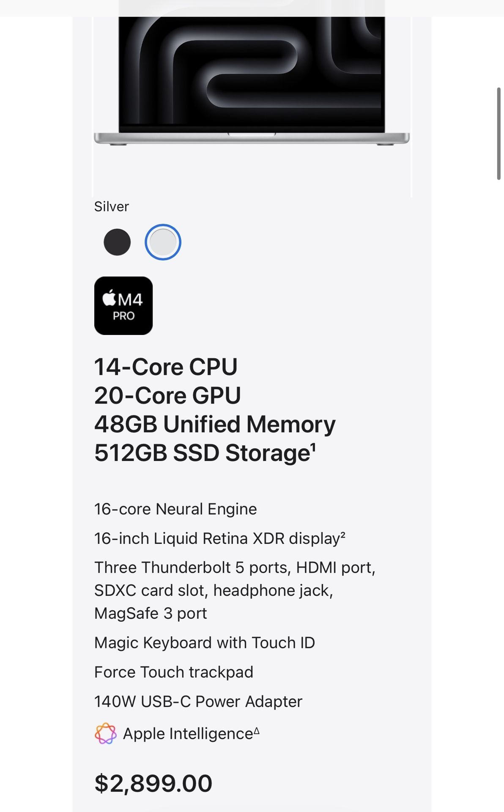Click the 16-core Neural Engine line
The image size is (504, 812).
[x=175, y=509]
